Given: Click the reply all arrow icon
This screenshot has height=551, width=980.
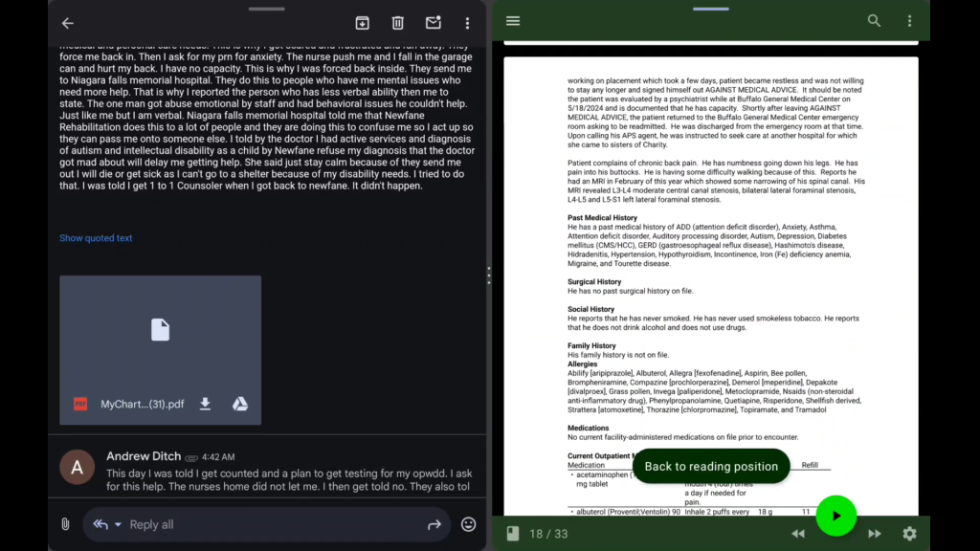Looking at the screenshot, I should (x=100, y=524).
